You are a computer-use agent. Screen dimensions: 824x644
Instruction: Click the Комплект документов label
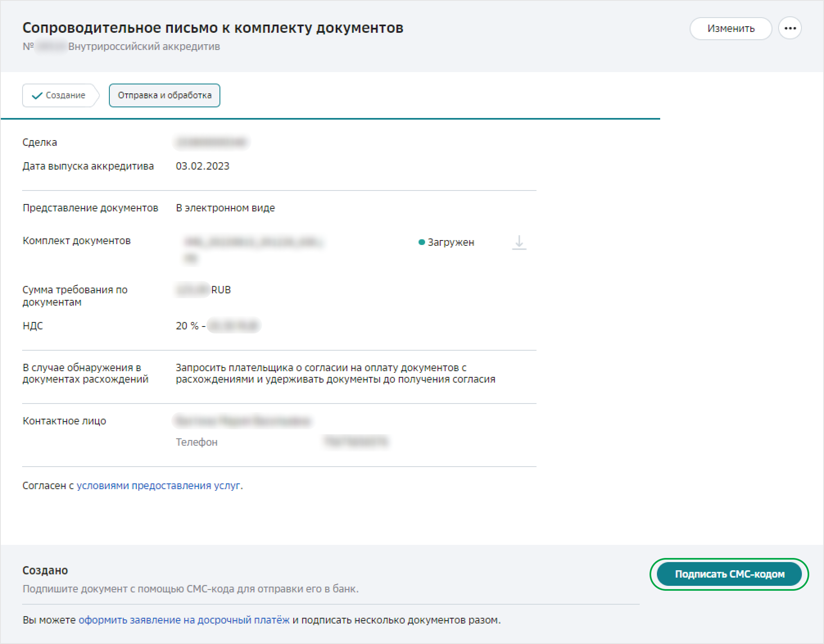point(77,240)
